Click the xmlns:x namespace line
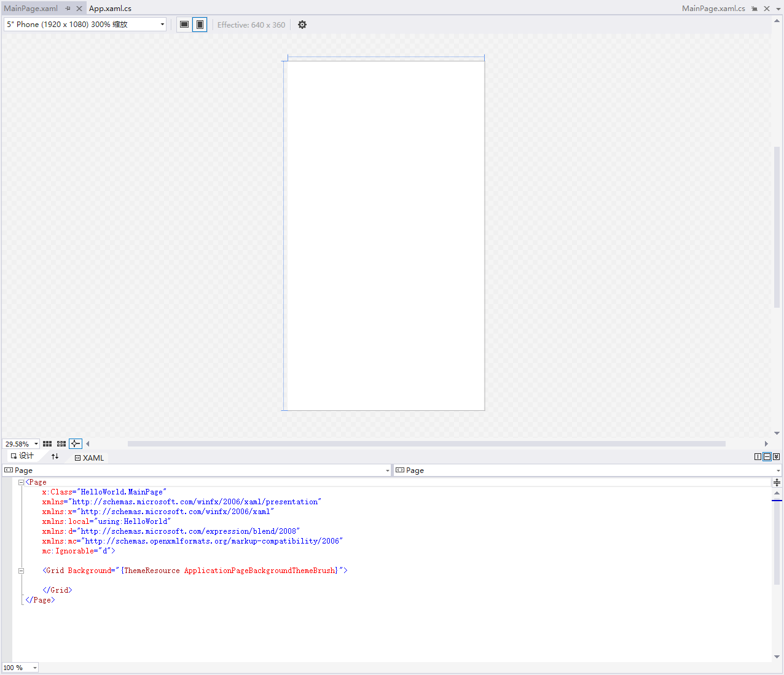The width and height of the screenshot is (784, 675). coord(158,512)
